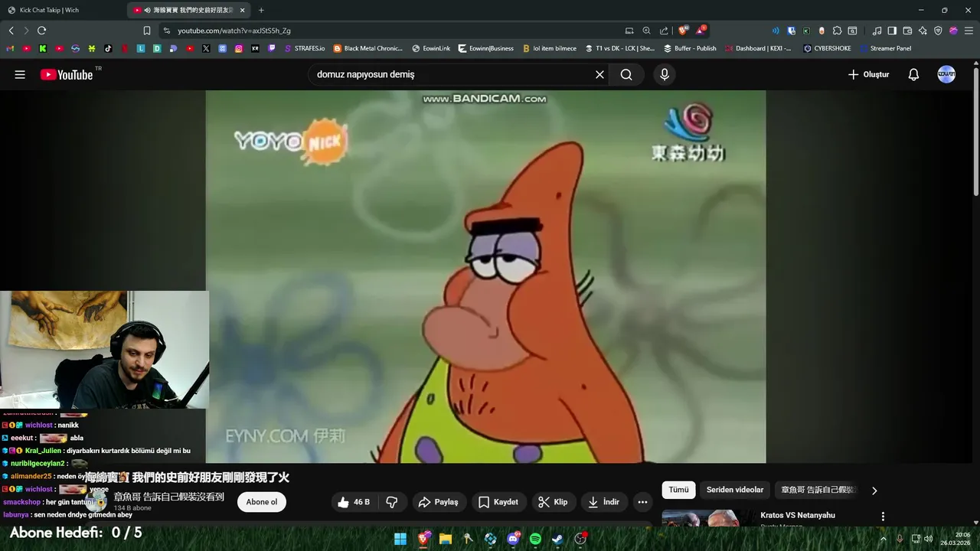The height and width of the screenshot is (551, 980).
Task: Open a new browser tab with plus
Action: (x=261, y=10)
